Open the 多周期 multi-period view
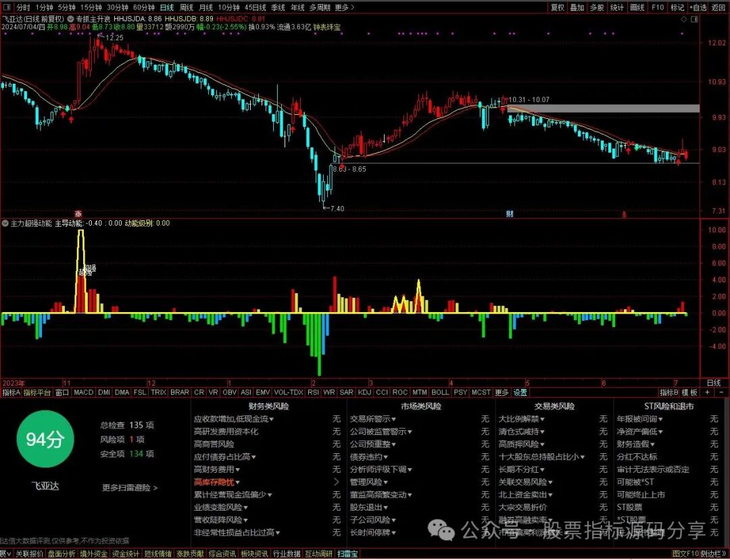This screenshot has width=730, height=560. click(x=320, y=7)
